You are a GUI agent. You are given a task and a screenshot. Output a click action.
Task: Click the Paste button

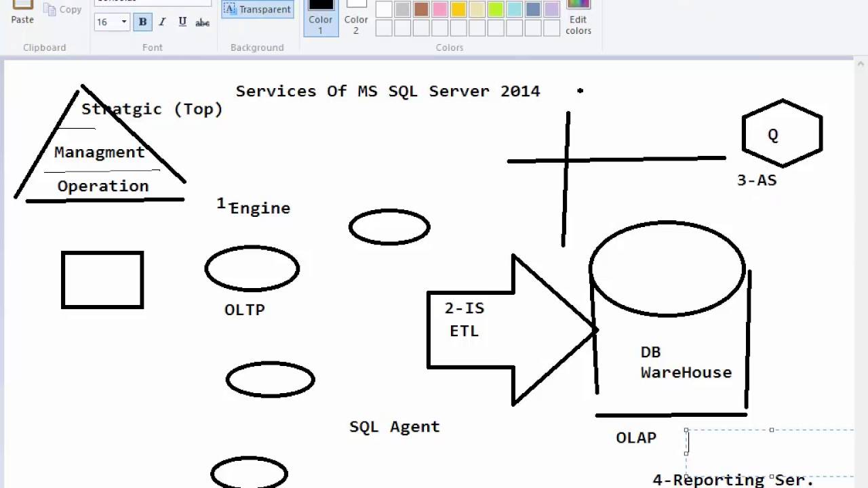pos(22,12)
